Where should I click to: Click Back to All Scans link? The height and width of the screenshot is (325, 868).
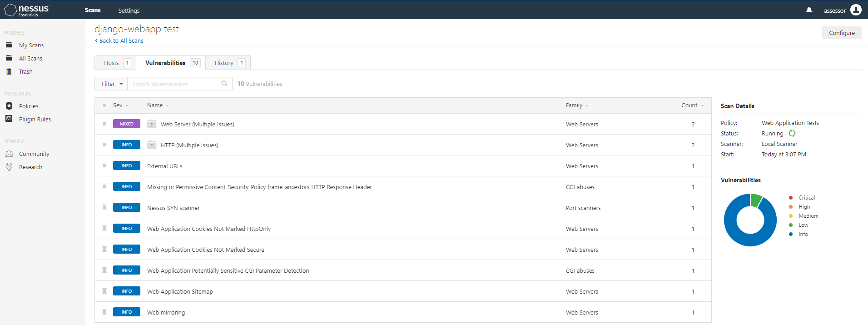tap(121, 40)
